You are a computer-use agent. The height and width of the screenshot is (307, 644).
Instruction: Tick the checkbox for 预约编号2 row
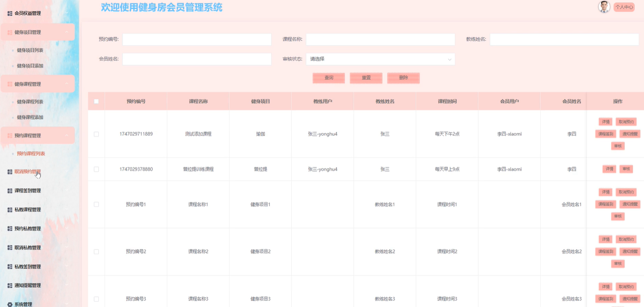(x=96, y=252)
